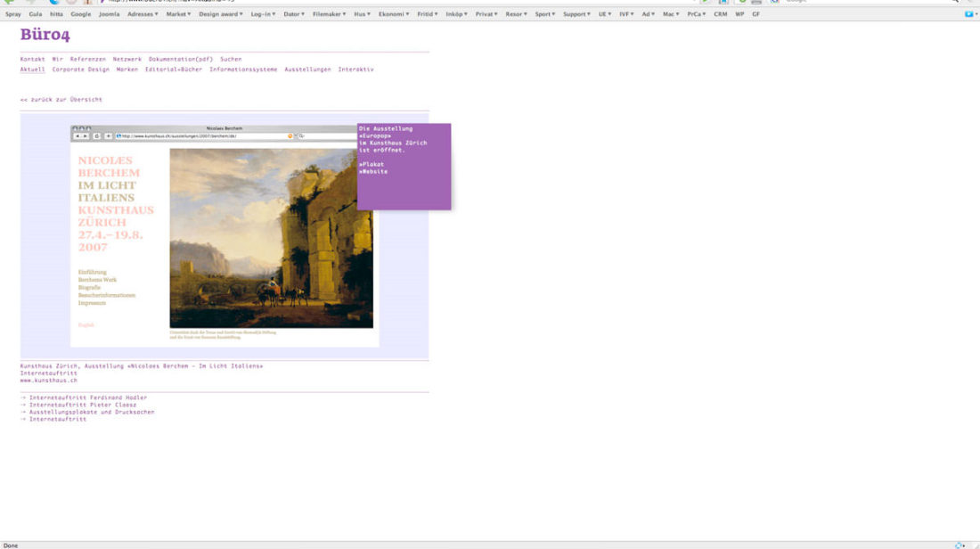Open the Privat bookmark folder
Image resolution: width=980 pixels, height=549 pixels.
(486, 13)
